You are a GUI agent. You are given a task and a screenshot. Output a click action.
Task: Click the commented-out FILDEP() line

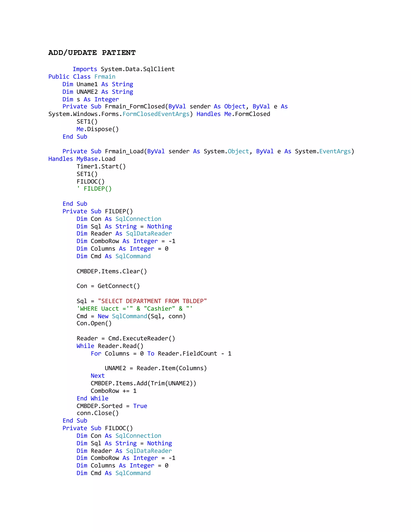click(94, 189)
